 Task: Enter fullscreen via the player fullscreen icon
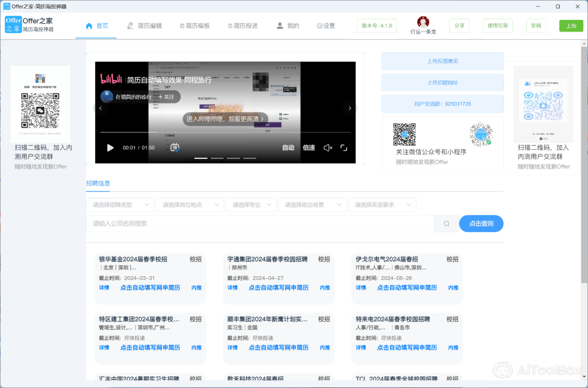click(x=344, y=148)
